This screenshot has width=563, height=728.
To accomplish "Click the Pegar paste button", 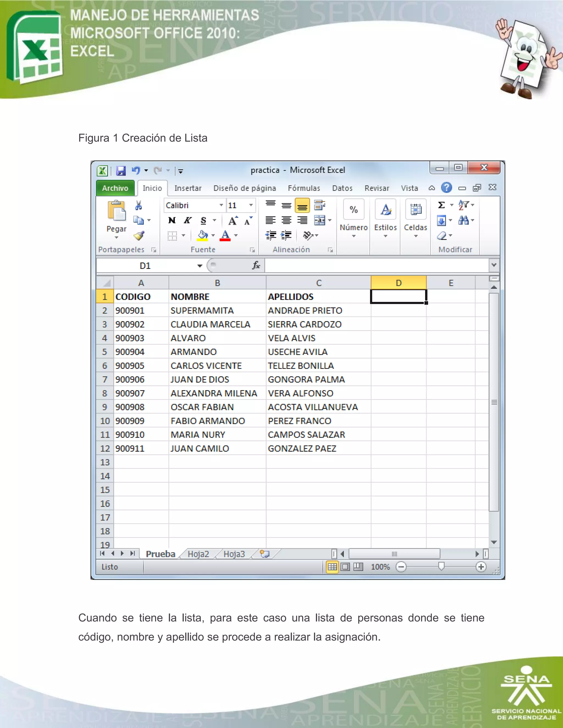I will pos(116,213).
